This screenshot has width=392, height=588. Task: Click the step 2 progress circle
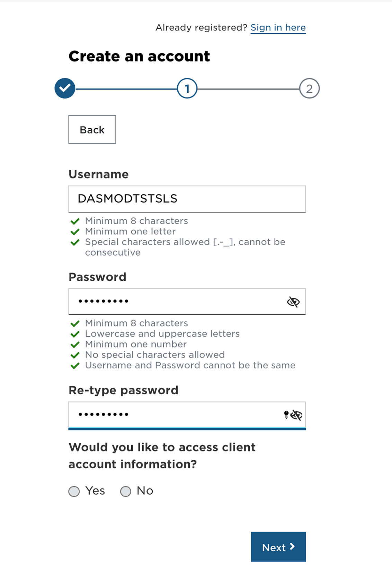coord(310,89)
